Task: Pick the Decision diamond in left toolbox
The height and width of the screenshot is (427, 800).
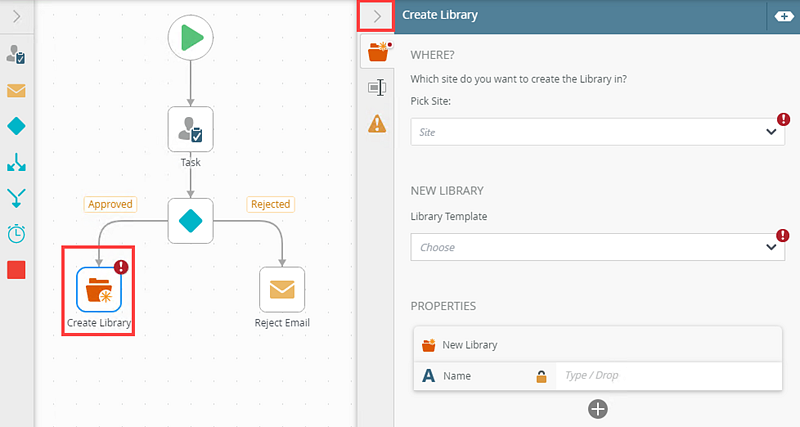Action: (x=16, y=125)
